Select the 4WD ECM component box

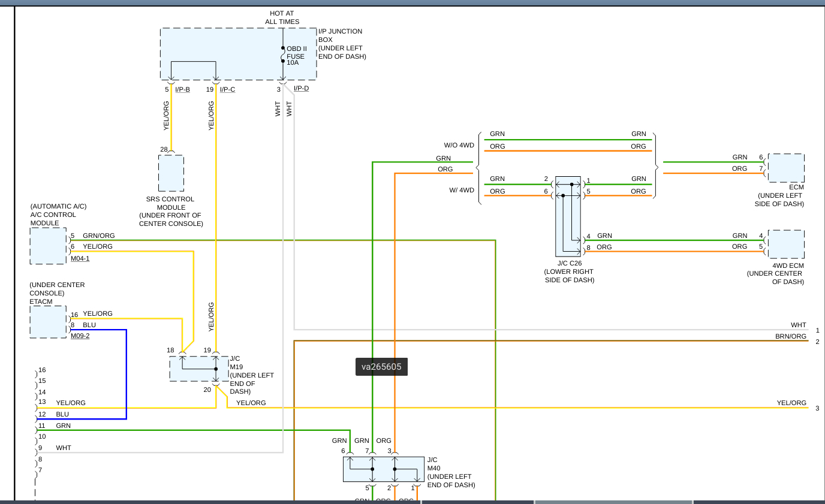click(785, 244)
